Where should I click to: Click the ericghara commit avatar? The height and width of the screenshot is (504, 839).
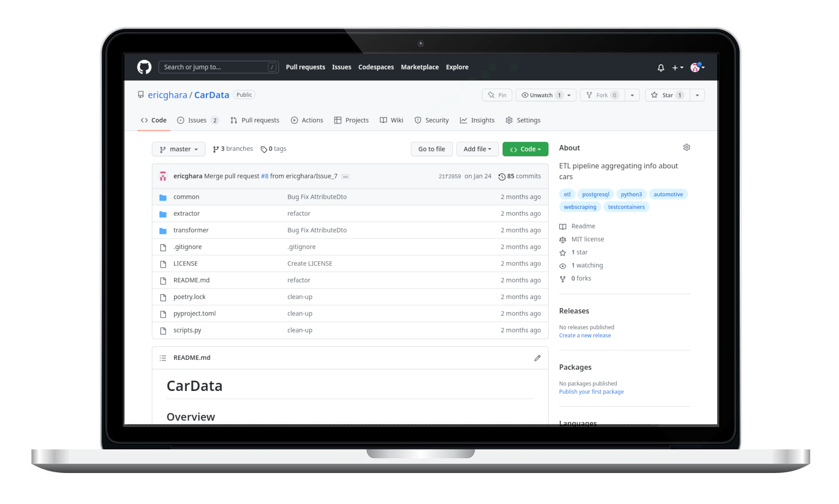coord(163,176)
